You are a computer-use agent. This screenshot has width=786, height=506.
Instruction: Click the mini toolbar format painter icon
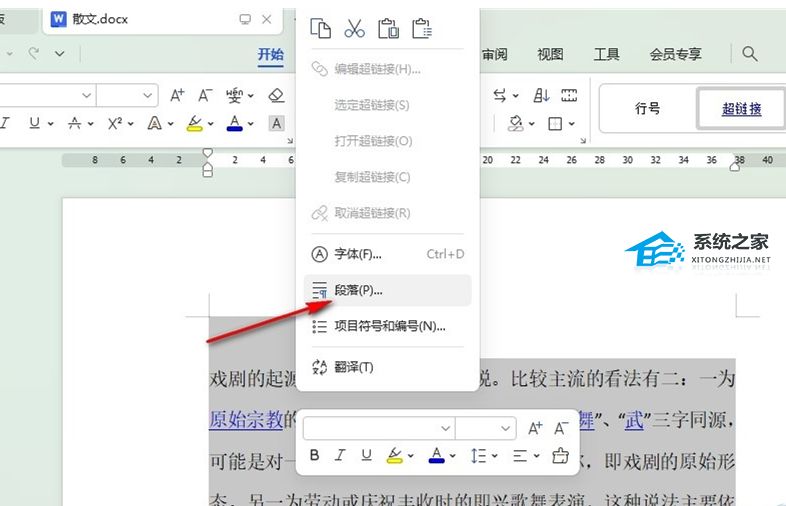[560, 455]
